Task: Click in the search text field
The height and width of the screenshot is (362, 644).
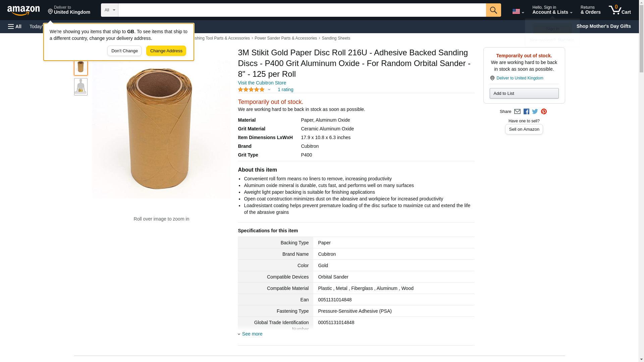Action: click(302, 10)
